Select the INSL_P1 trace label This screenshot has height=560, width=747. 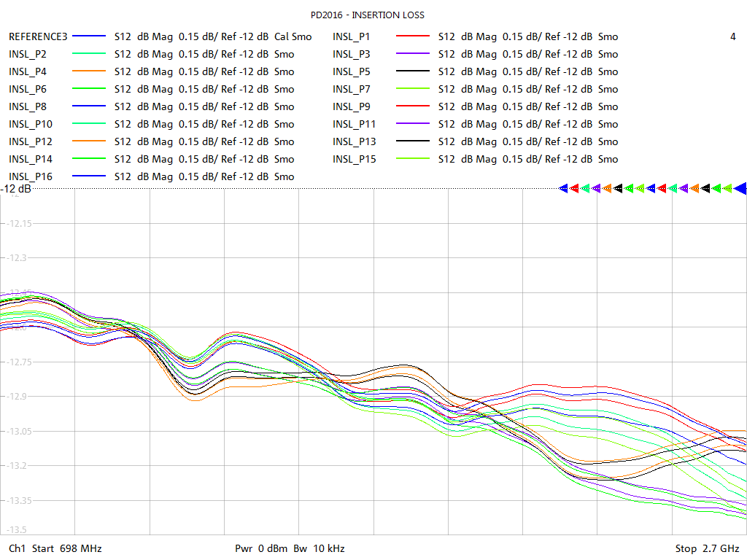[x=352, y=36]
